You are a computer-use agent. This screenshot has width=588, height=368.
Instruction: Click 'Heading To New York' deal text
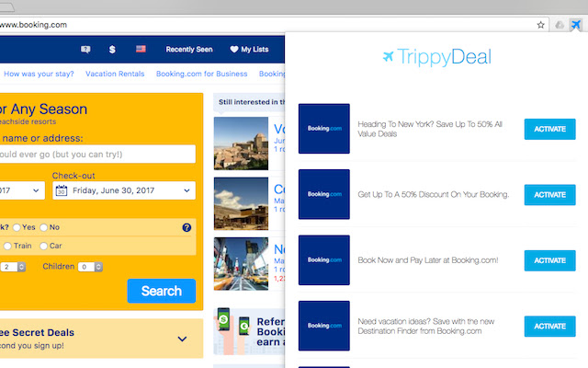pyautogui.click(x=430, y=129)
